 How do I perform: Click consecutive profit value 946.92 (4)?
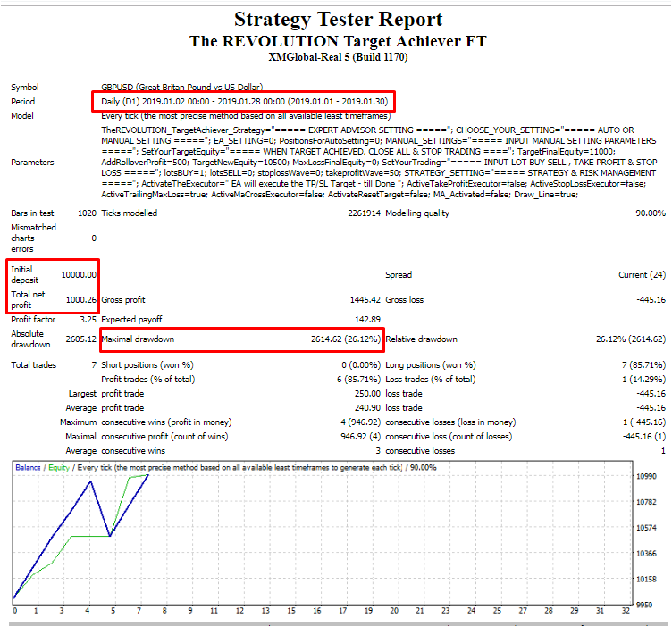pyautogui.click(x=360, y=437)
